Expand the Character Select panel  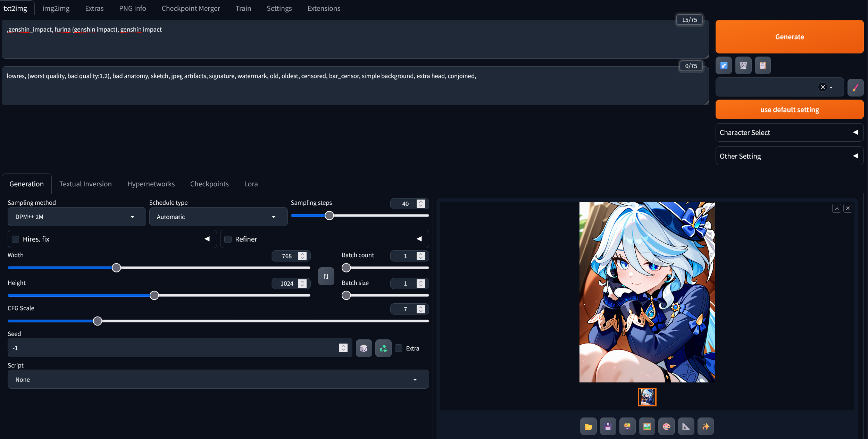pos(789,133)
